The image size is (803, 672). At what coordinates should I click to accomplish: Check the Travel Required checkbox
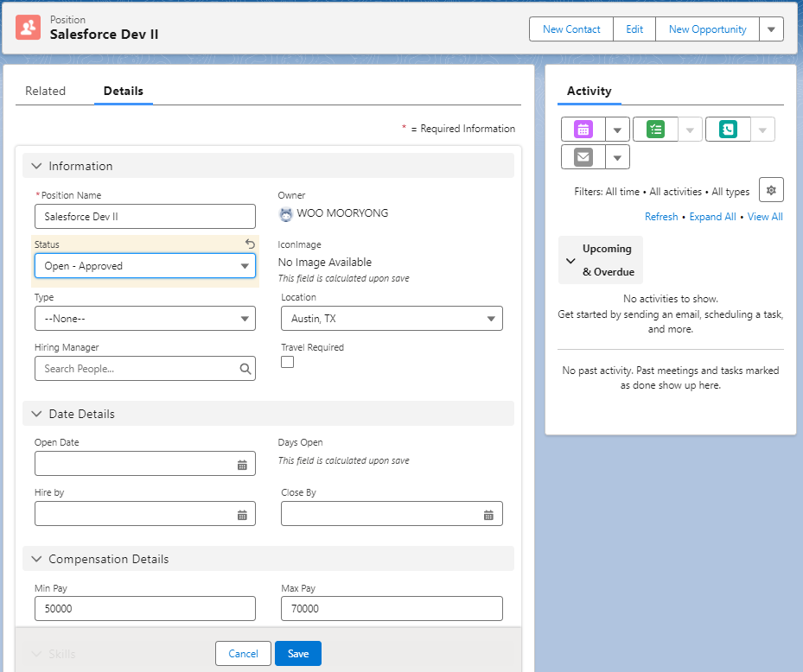(x=288, y=362)
